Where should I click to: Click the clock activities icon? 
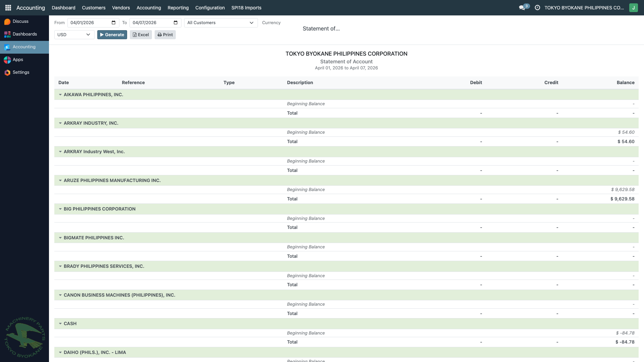[537, 7]
